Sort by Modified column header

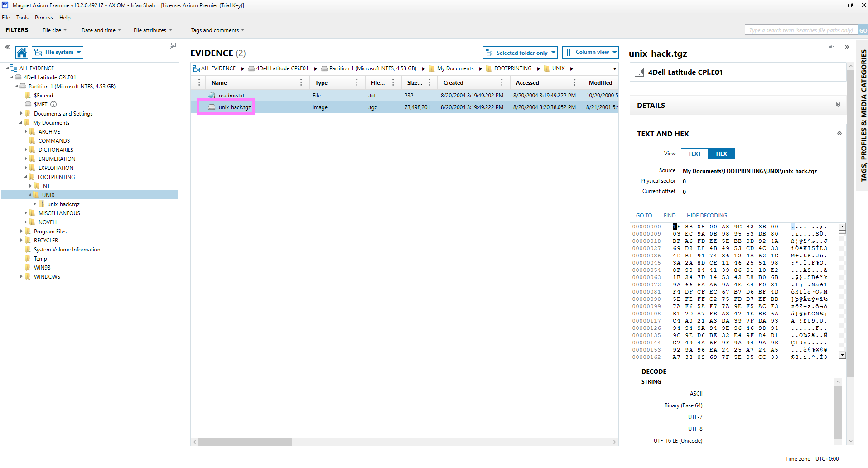coord(600,82)
